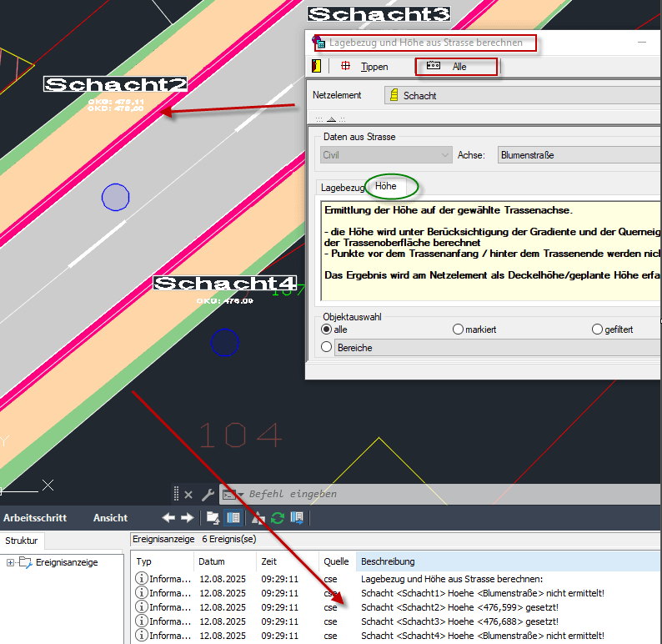Select the 'markiert' radio button
The height and width of the screenshot is (644, 662).
[x=458, y=330]
